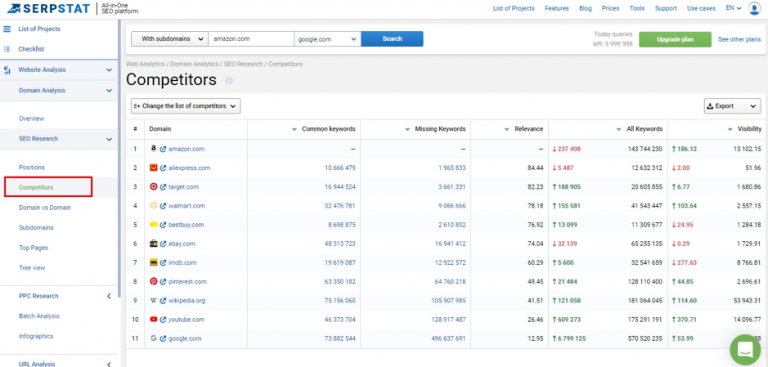Open pinterest.com external link icon

tap(163, 282)
